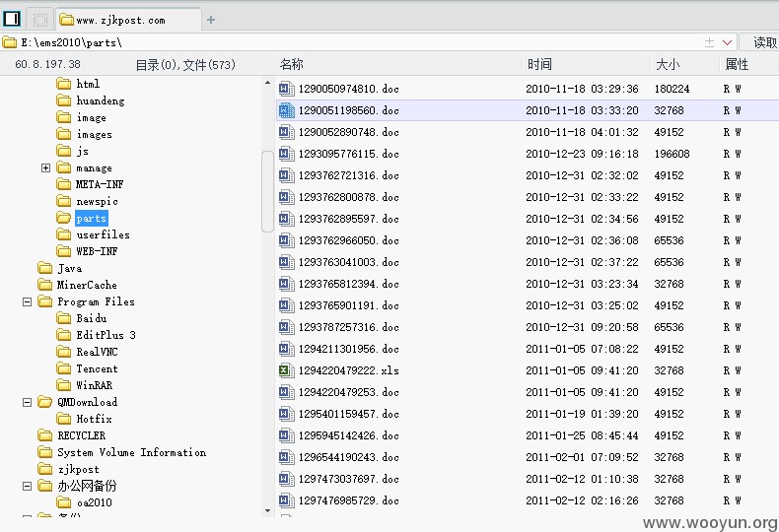Collapse the QMDownload tree node
Screen dimensions: 779x532
click(x=27, y=402)
